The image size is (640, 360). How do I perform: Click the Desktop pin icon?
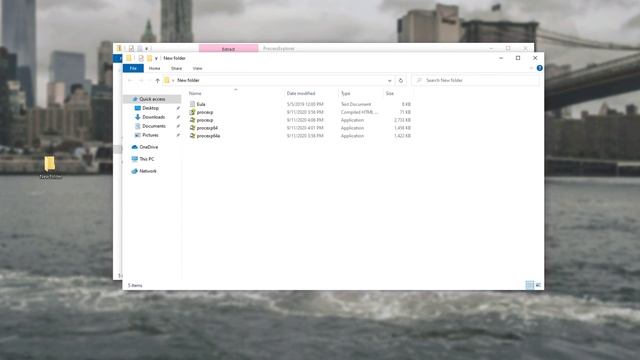tap(178, 108)
